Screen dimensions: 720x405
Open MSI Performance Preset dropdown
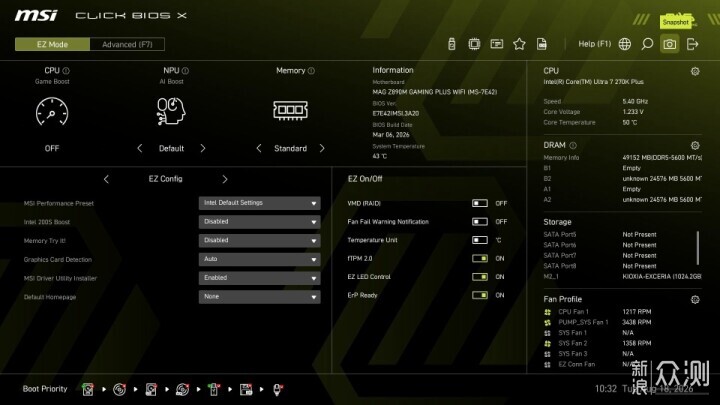(x=259, y=203)
